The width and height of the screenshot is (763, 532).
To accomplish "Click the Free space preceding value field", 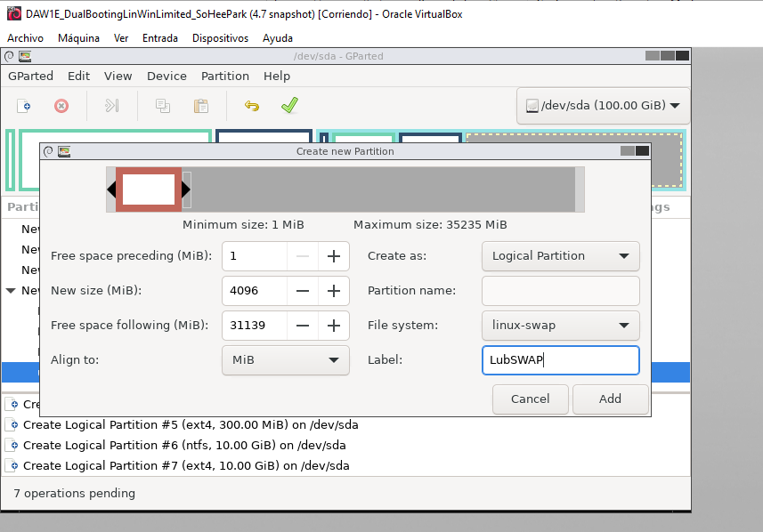I will 255,256.
